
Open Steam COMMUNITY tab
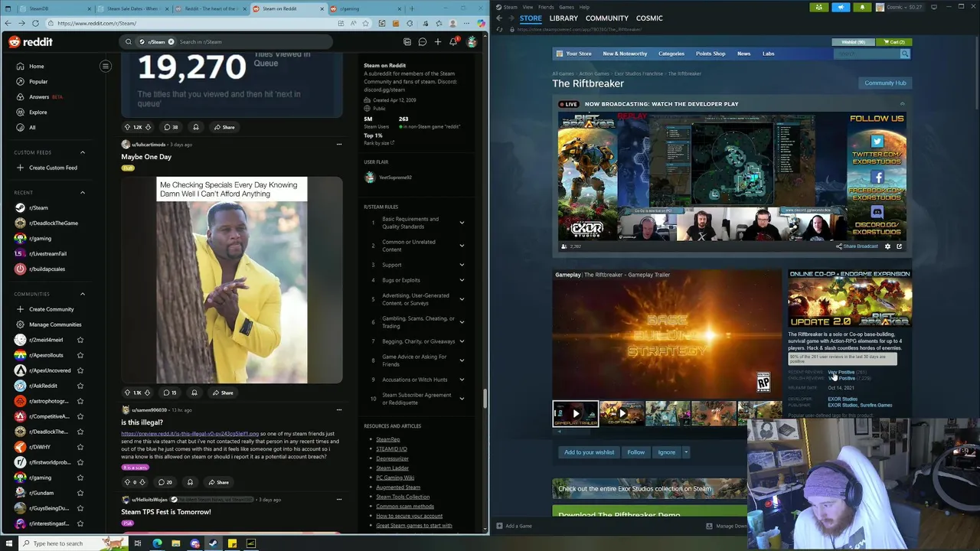coord(607,18)
